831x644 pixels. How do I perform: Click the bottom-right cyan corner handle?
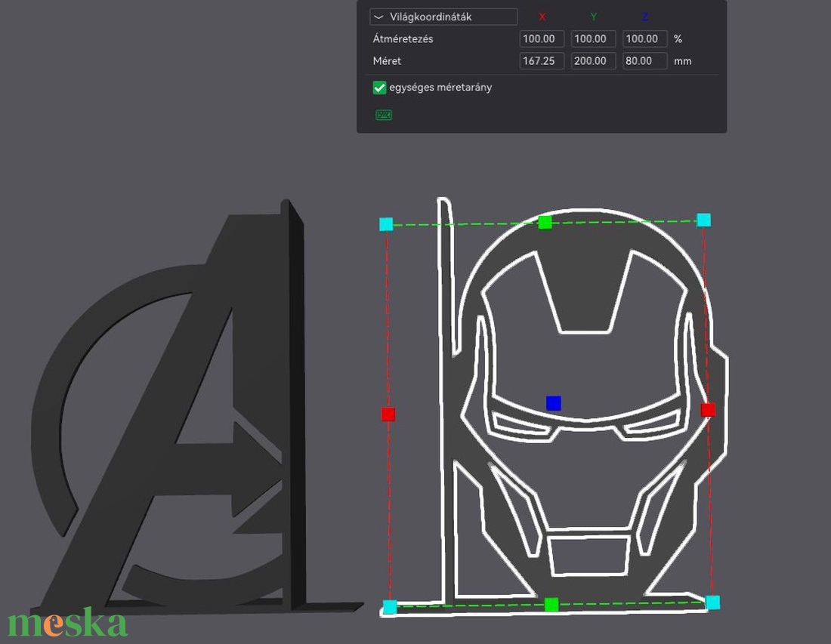pyautogui.click(x=713, y=602)
